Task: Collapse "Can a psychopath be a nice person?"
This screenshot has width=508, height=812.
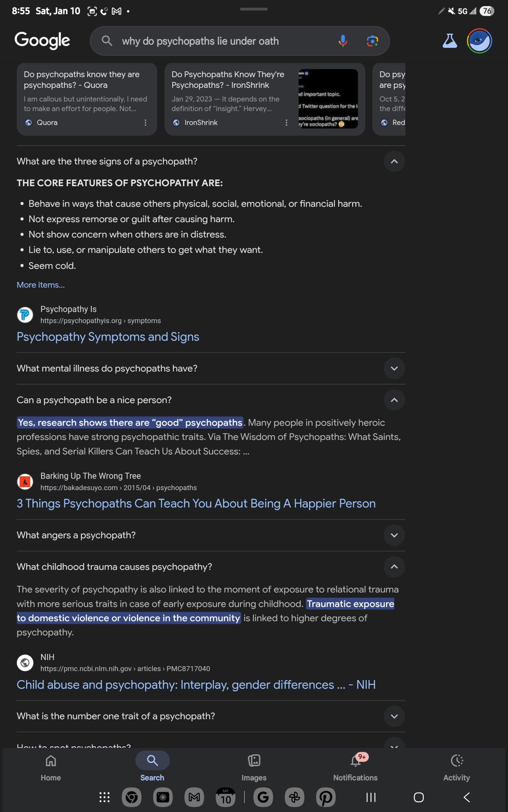Action: [394, 400]
